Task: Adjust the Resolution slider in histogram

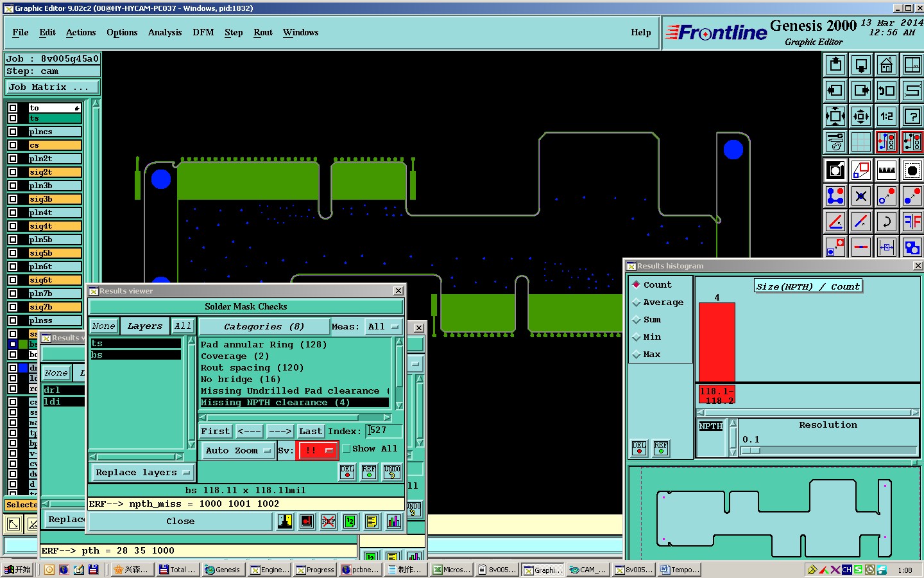Action: [751, 451]
